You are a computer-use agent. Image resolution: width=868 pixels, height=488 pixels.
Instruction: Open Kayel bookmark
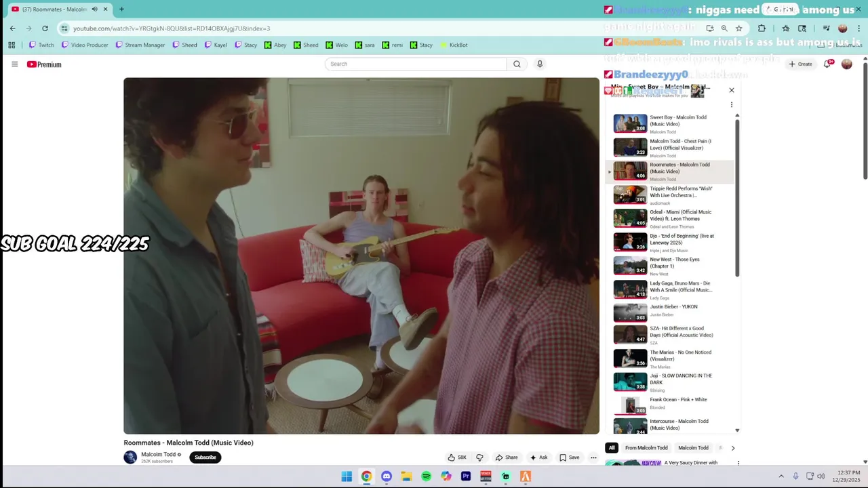coord(216,45)
